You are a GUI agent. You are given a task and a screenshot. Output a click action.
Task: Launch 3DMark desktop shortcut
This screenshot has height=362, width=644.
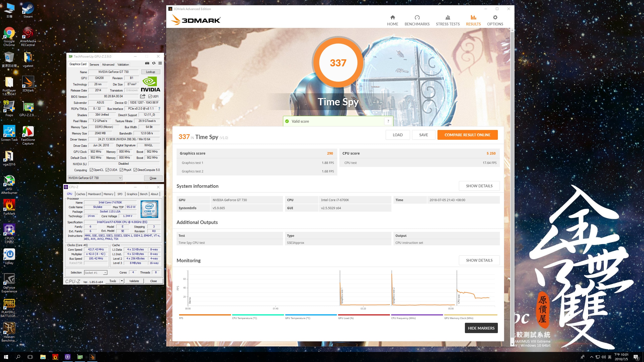click(28, 84)
